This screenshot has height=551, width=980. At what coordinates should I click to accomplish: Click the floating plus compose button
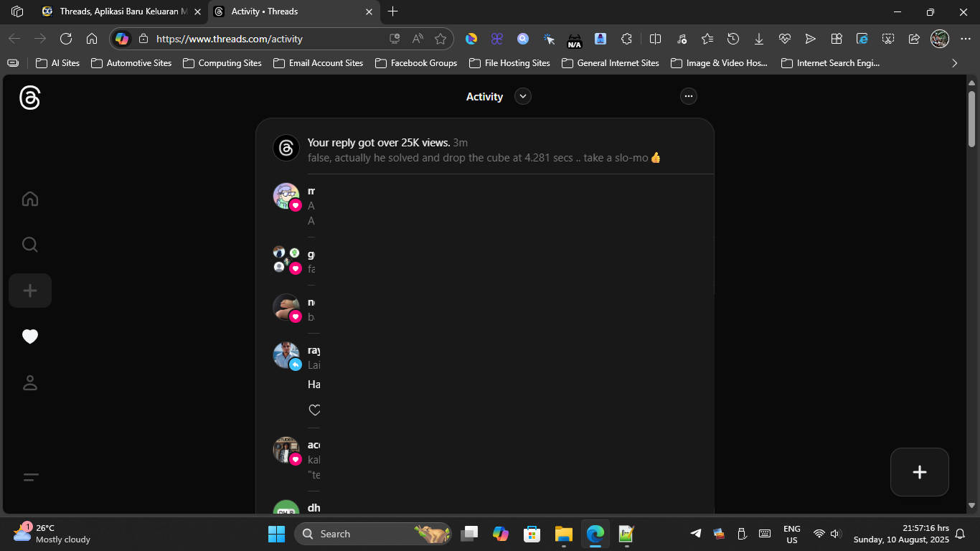pos(920,472)
